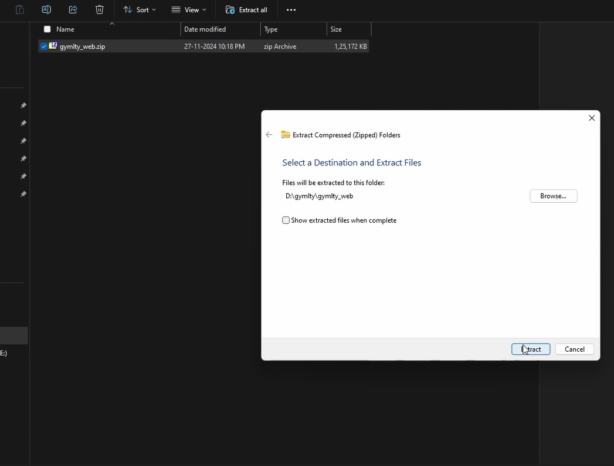
Task: Toggle the select-all checkbox beside Name
Action: click(47, 29)
